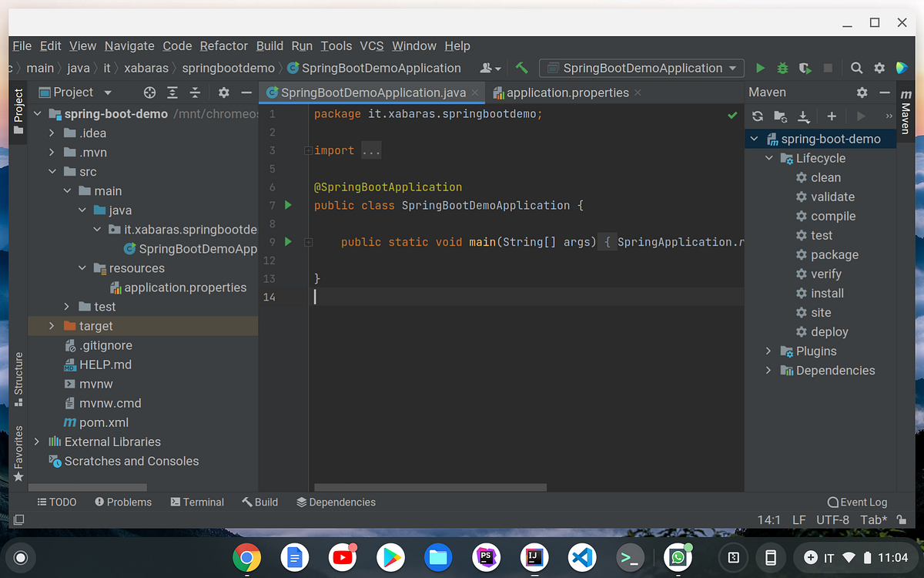This screenshot has height=578, width=924.
Task: Hide the Project panel
Action: click(x=246, y=92)
